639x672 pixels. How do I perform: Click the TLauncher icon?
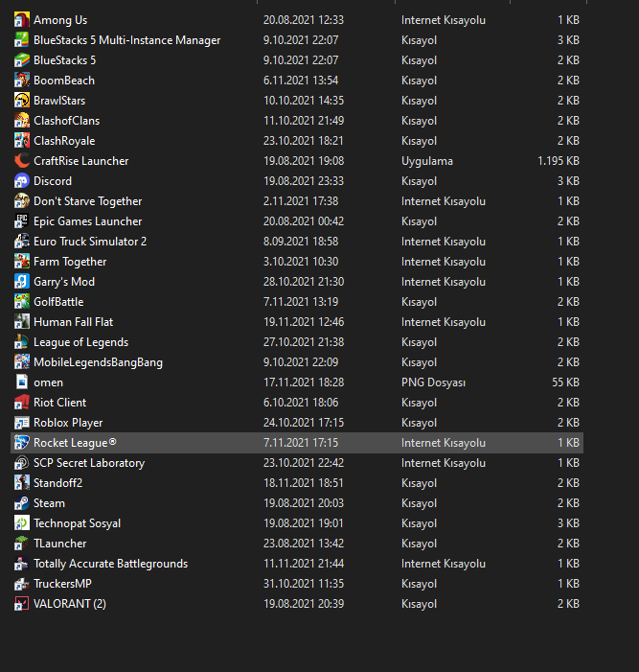(x=22, y=544)
